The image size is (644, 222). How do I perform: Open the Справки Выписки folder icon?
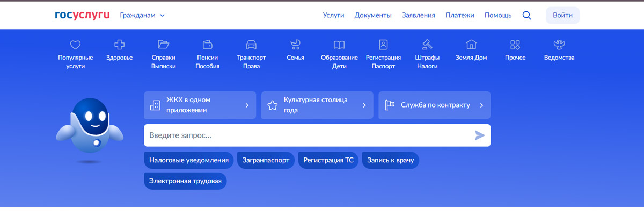(x=164, y=45)
